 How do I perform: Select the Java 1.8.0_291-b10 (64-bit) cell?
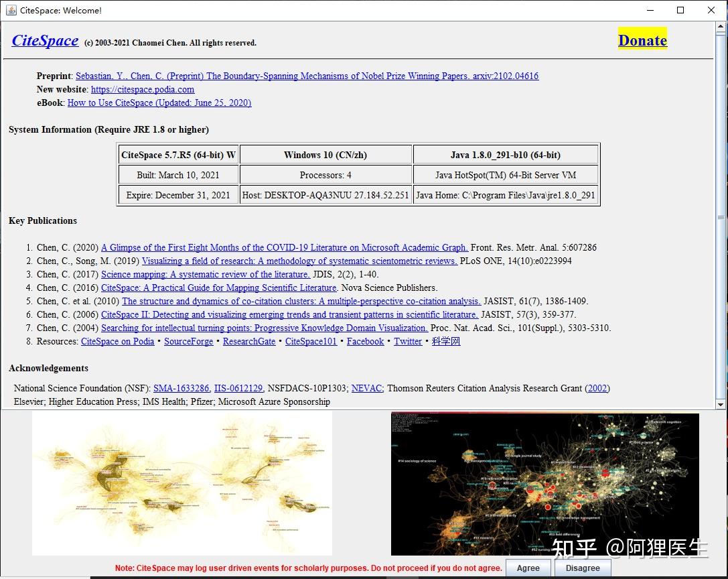point(506,155)
